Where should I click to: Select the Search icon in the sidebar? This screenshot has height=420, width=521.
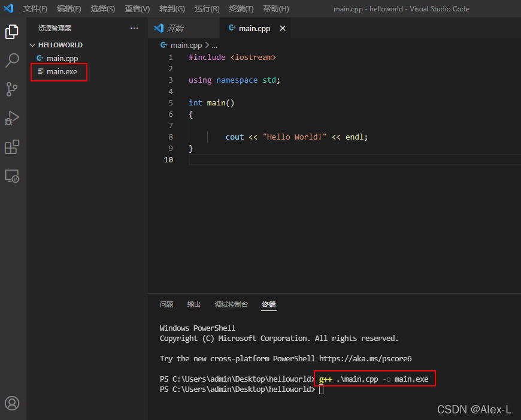point(12,61)
